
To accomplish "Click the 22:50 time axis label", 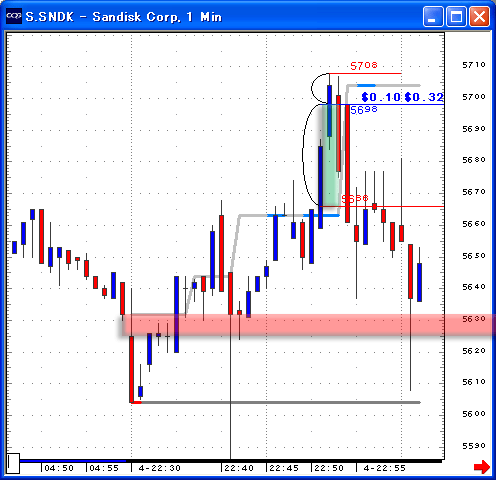I will [329, 468].
